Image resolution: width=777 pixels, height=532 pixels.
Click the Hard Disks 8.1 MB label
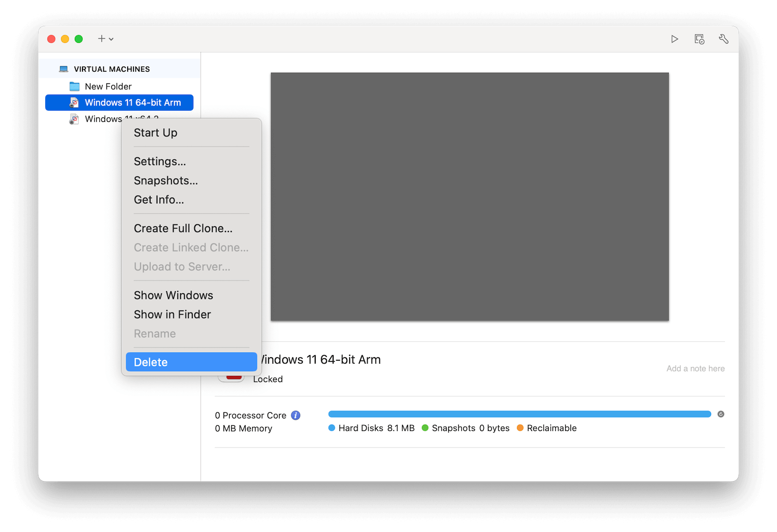pos(376,428)
